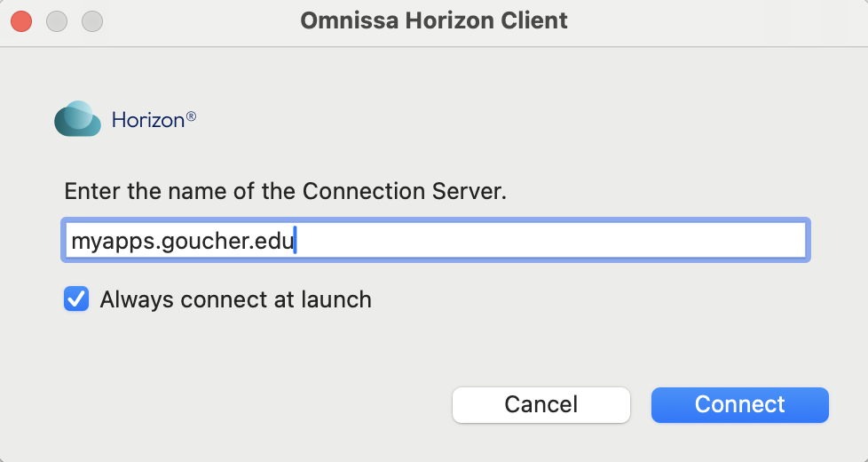Uncheck the Always connect at launch checkbox
Viewport: 868px width, 462px height.
click(76, 299)
